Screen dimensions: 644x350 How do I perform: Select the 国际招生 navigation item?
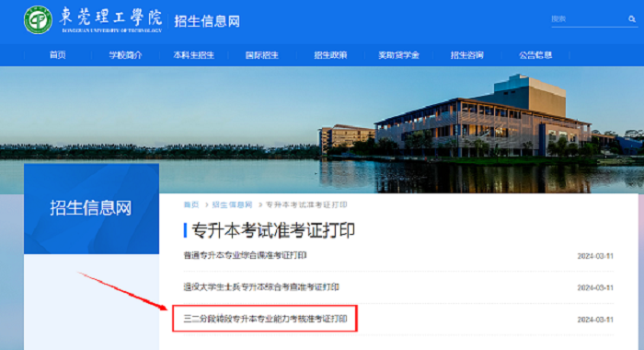[261, 55]
